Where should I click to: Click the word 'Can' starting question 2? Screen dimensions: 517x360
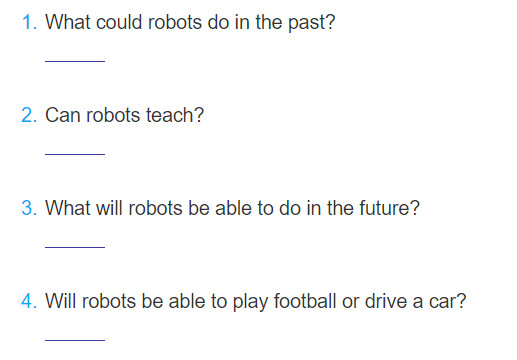[63, 115]
